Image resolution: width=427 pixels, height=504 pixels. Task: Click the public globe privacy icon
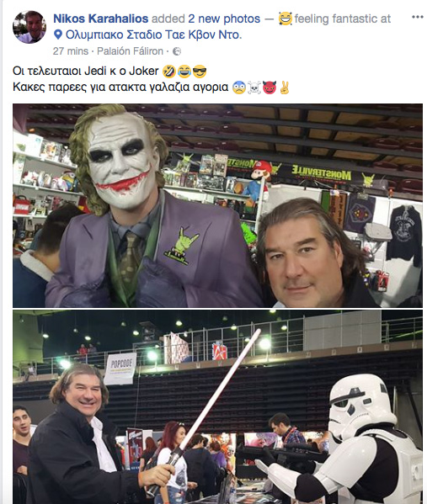[x=177, y=51]
